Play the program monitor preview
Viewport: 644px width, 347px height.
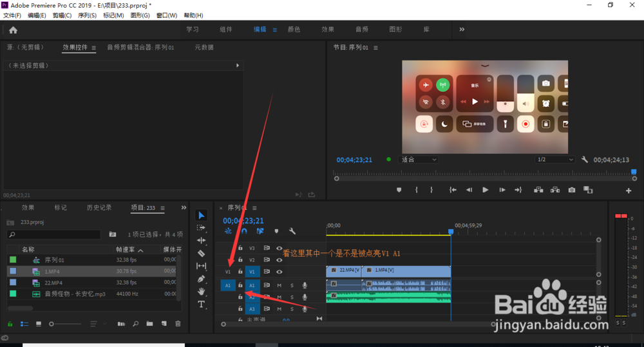pos(486,190)
